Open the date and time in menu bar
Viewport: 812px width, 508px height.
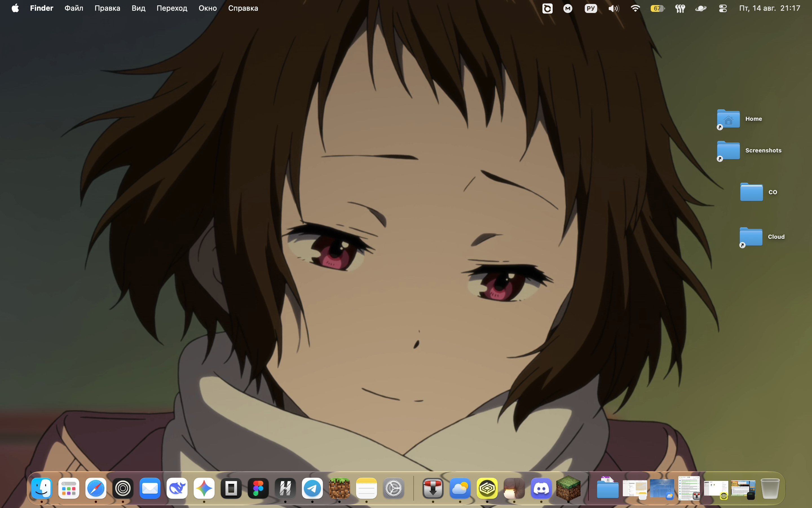pyautogui.click(x=770, y=8)
